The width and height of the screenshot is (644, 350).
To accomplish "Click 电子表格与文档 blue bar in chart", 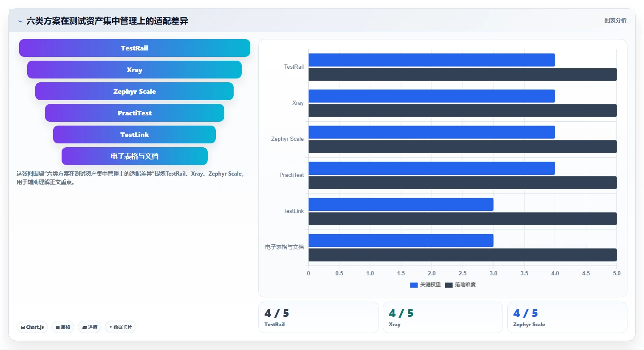I will (x=401, y=240).
